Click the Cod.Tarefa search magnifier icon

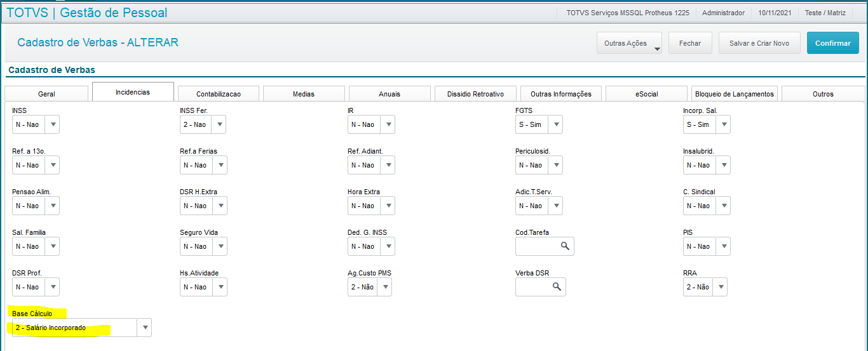(565, 246)
